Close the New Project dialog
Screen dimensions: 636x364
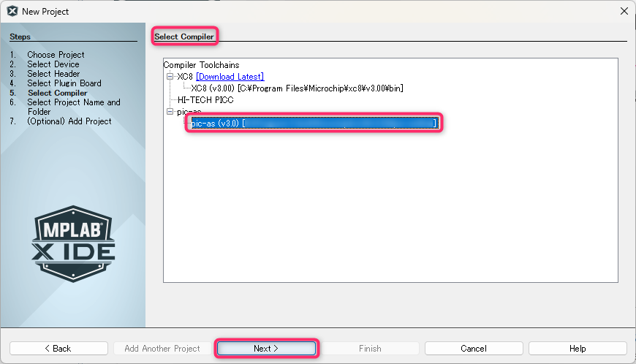click(624, 12)
